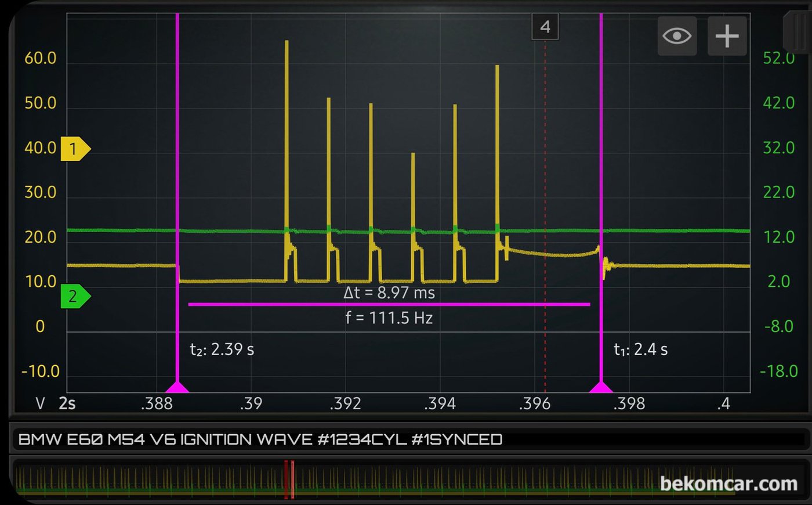
Task: Click the f = 111.5 Hz readout
Action: 389,318
